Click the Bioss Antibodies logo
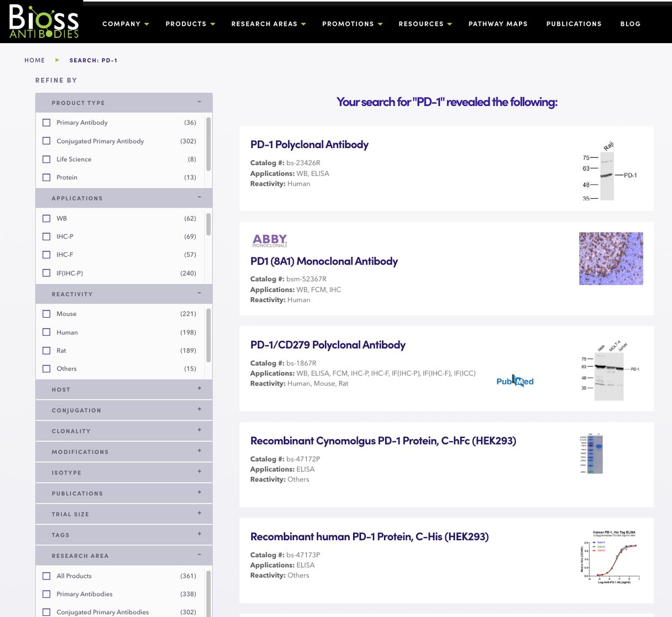The width and height of the screenshot is (672, 617). pyautogui.click(x=44, y=22)
